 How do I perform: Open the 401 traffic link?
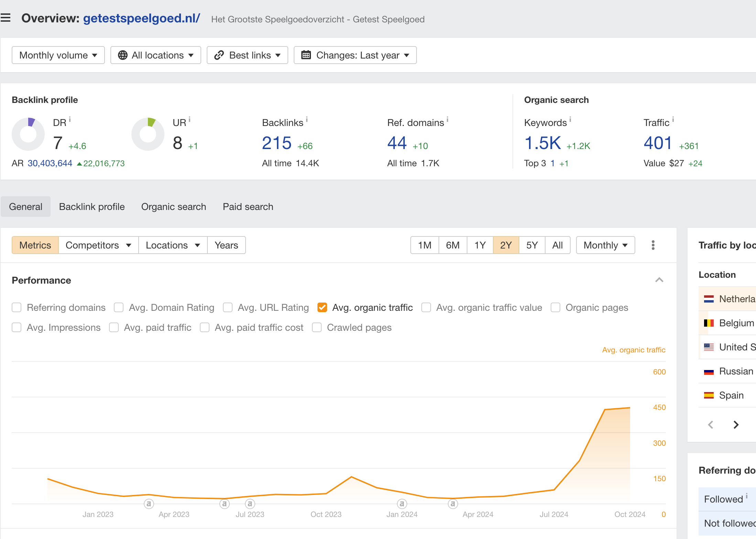(x=658, y=143)
